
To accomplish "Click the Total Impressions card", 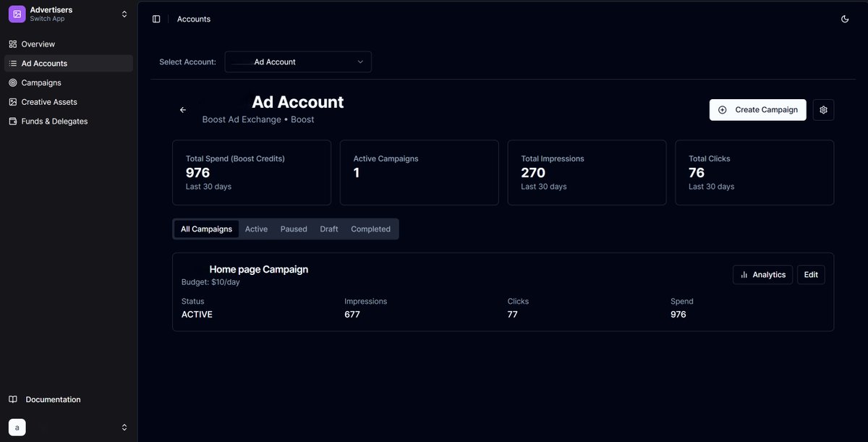I will (587, 173).
